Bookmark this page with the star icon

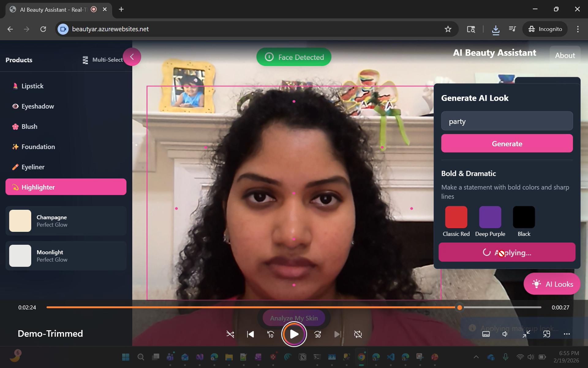(448, 29)
